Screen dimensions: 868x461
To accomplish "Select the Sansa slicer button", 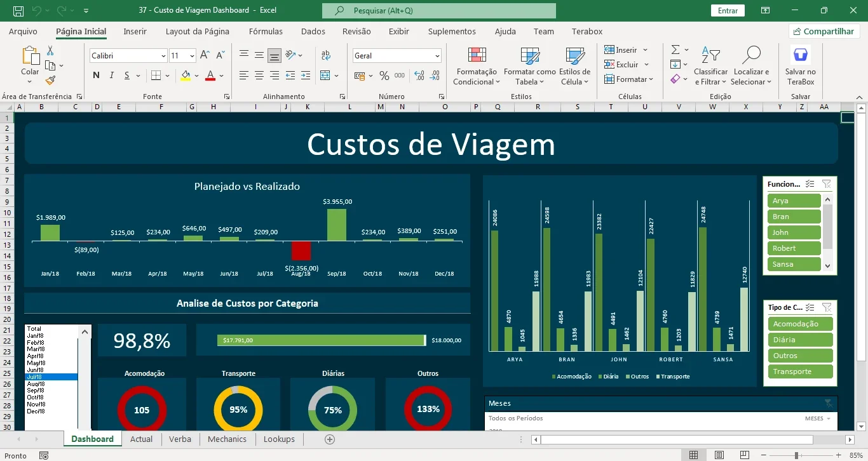I will (794, 264).
